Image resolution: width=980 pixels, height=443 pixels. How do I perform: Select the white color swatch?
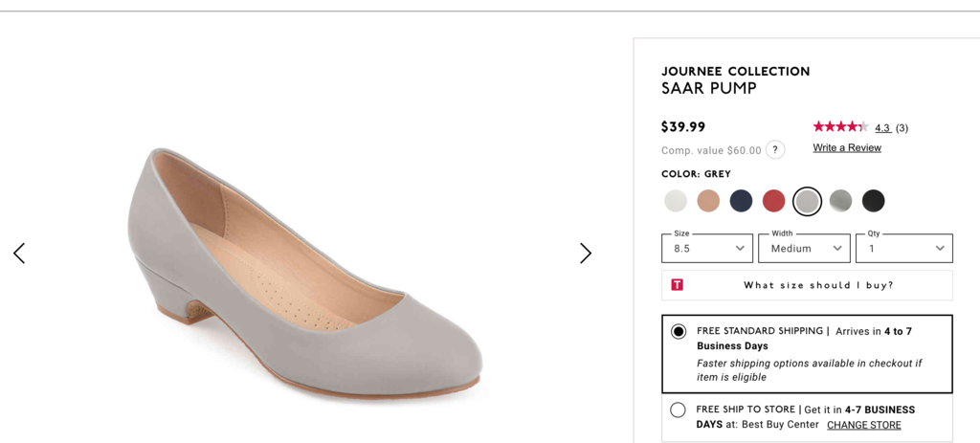click(x=676, y=201)
